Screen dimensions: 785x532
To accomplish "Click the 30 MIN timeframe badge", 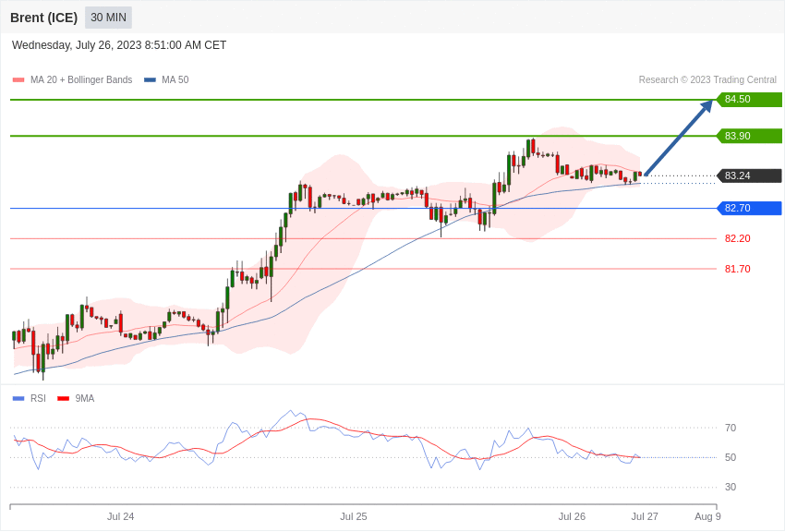I will 108,18.
